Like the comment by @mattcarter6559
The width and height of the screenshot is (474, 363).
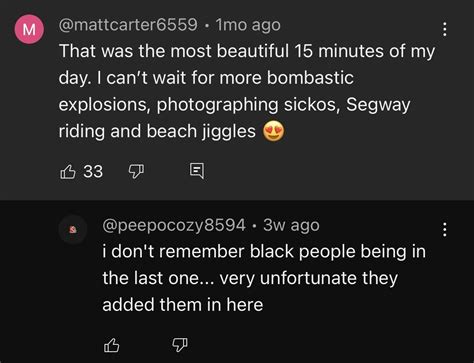tap(68, 172)
